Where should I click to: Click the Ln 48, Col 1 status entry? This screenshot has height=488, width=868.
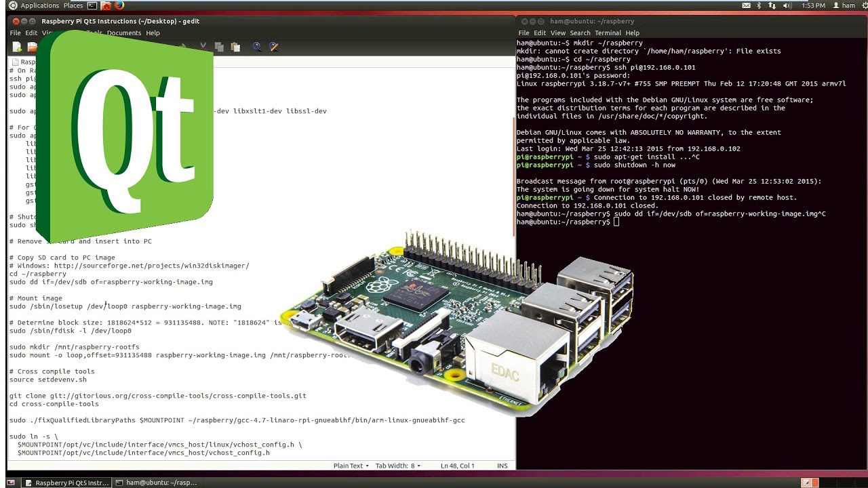(x=458, y=466)
